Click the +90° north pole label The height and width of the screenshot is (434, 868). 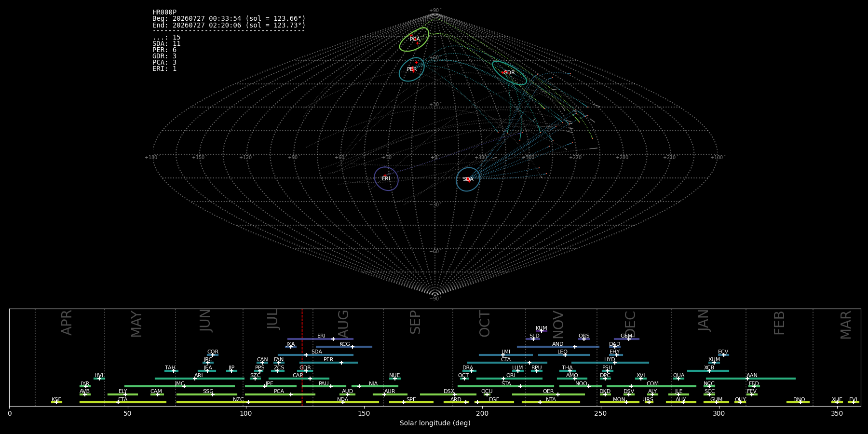(435, 10)
